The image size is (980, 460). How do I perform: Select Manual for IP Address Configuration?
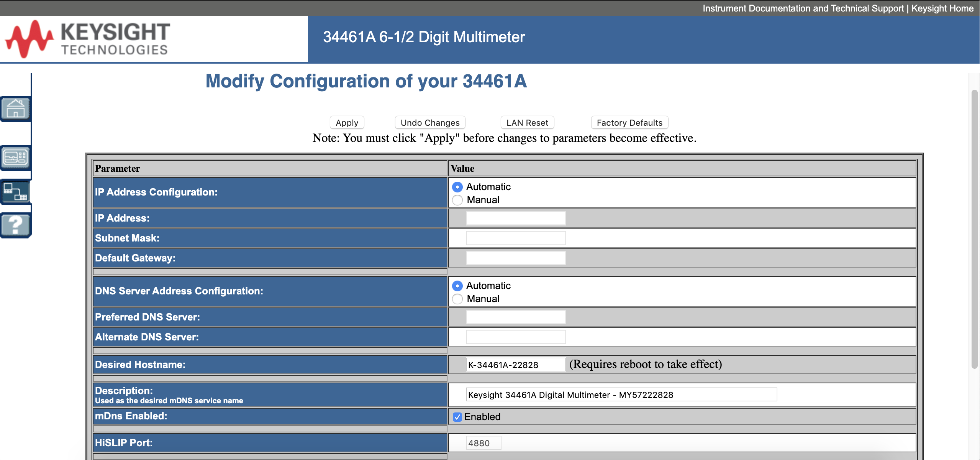point(457,200)
